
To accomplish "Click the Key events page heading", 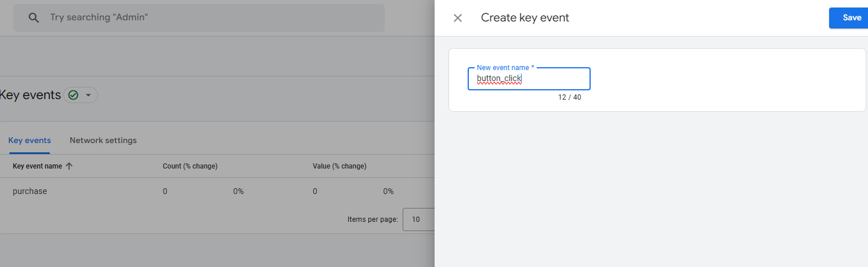I will coord(30,95).
